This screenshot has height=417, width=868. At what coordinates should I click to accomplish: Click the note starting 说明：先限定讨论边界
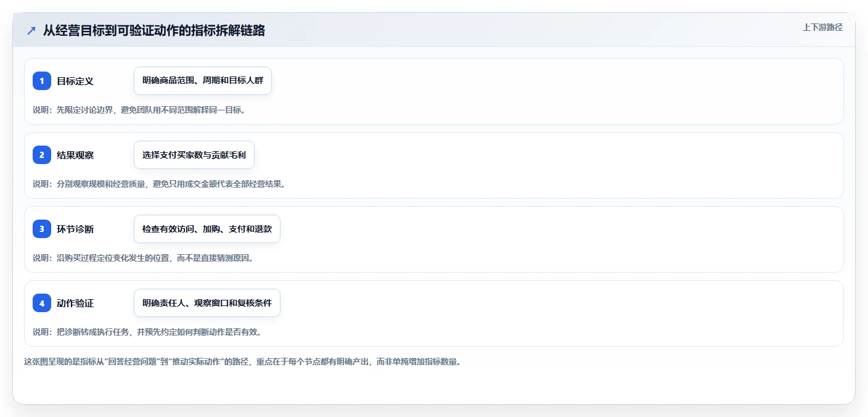click(x=139, y=110)
